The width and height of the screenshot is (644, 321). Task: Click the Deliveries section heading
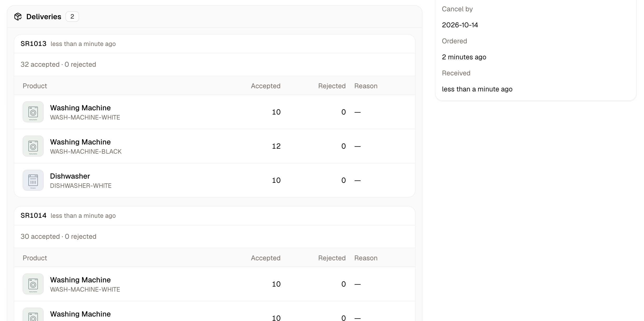(44, 17)
